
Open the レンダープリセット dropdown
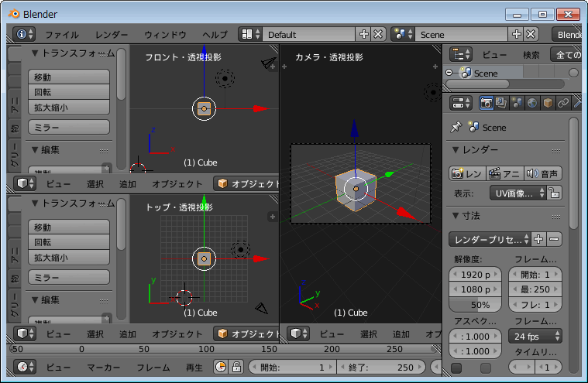pyautogui.click(x=490, y=239)
